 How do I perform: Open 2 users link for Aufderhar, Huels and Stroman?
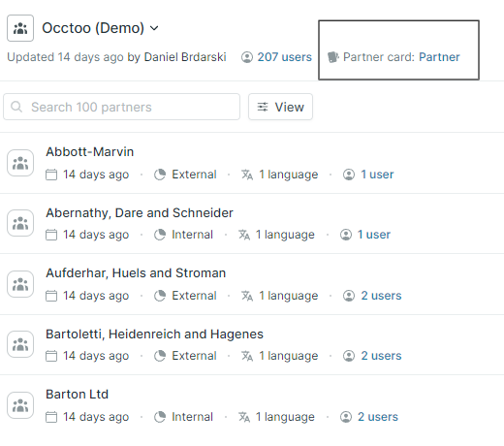tap(381, 296)
